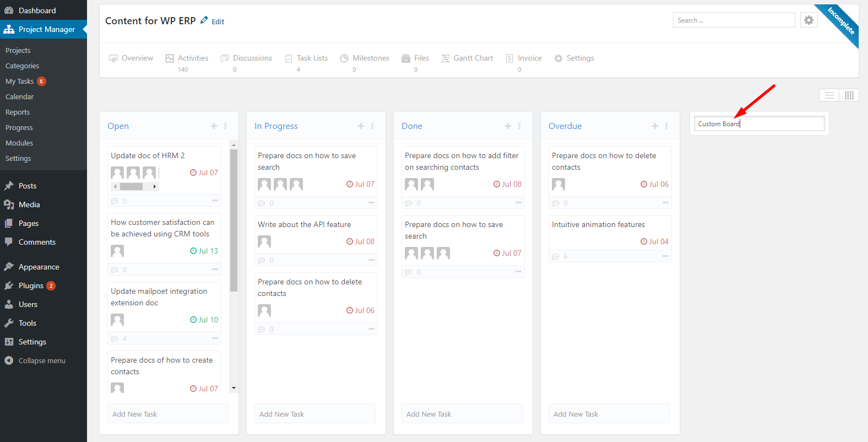Viewport: 868px width, 442px height.
Task: Open the Overview tab
Action: (131, 58)
